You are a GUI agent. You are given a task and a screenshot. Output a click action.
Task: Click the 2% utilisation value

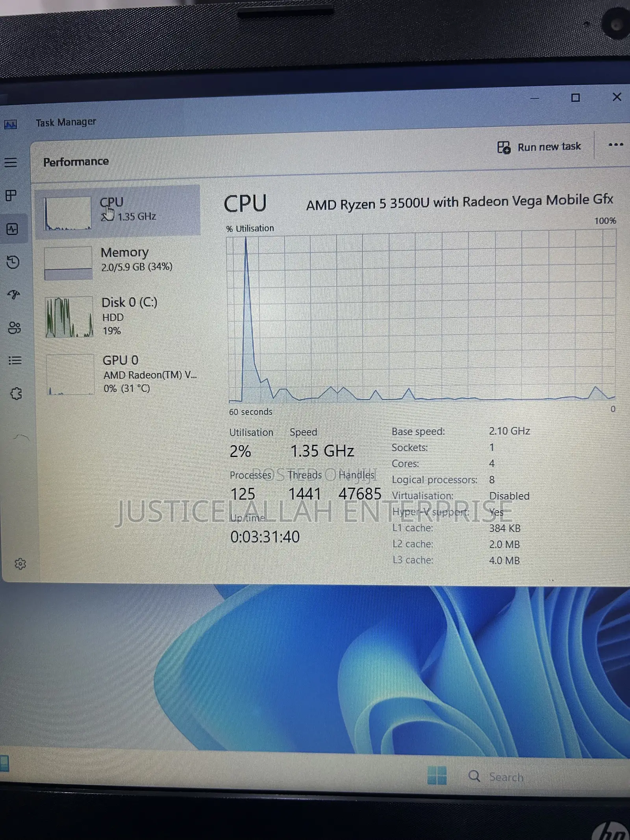click(240, 451)
